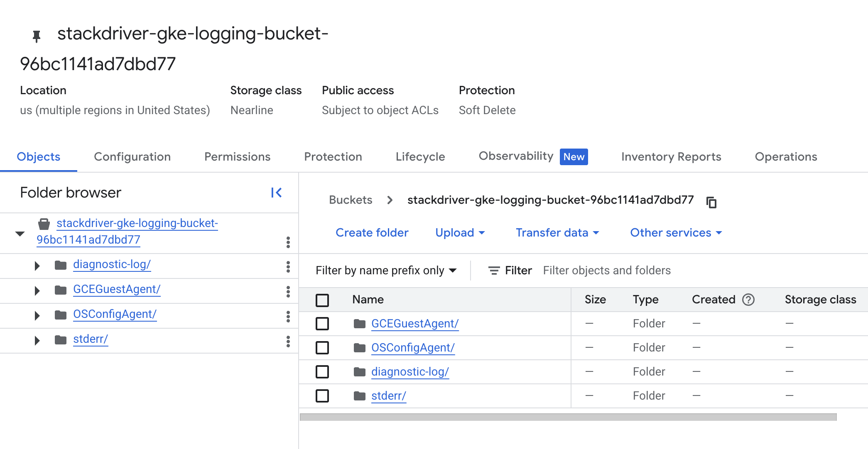Screen dimensions: 868x449
Task: Open more options for OSConfigAgent/ tree folder
Action: tap(288, 317)
